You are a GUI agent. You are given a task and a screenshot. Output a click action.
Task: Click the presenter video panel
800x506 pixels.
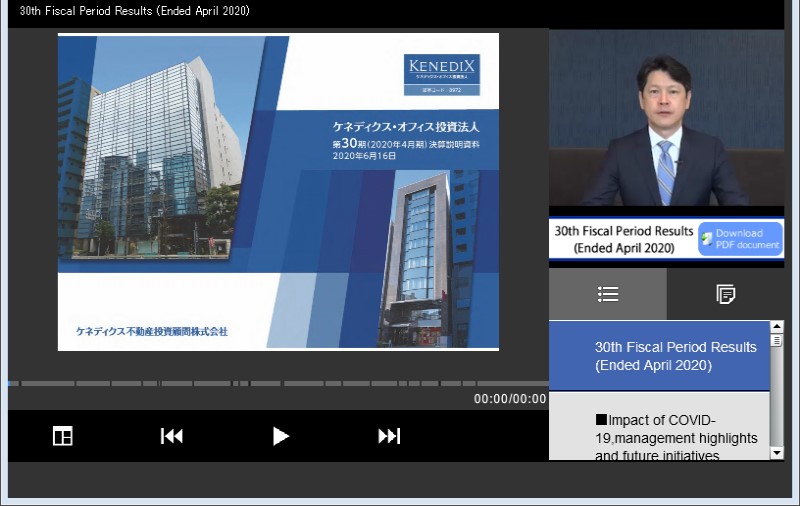[666, 118]
